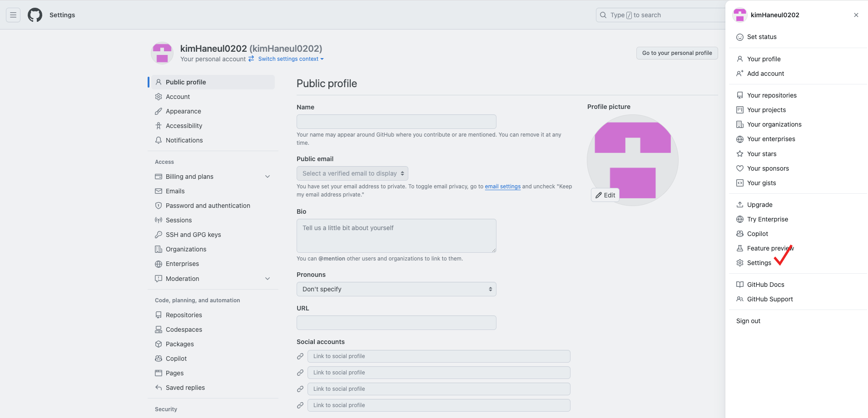
Task: Focus the fourth social profile link field
Action: click(439, 405)
